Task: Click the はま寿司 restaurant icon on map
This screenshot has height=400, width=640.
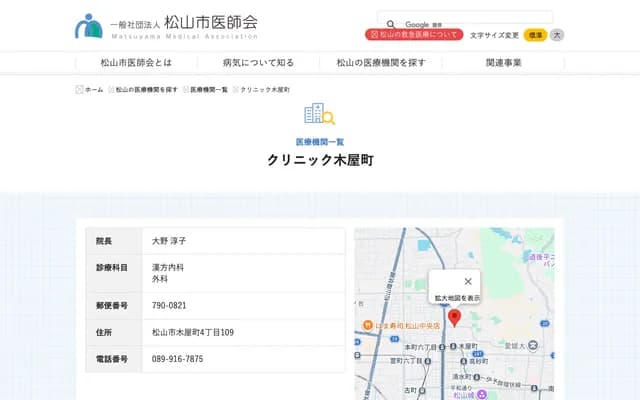Action: 368,324
